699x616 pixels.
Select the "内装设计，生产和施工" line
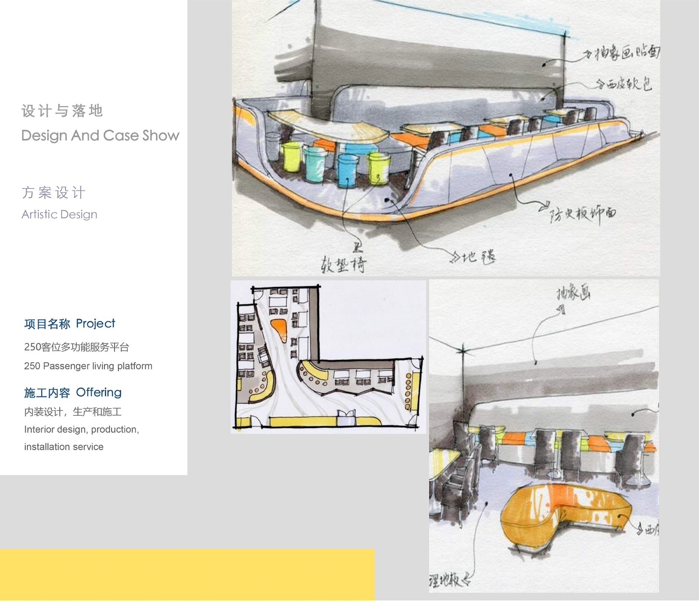tap(73, 412)
